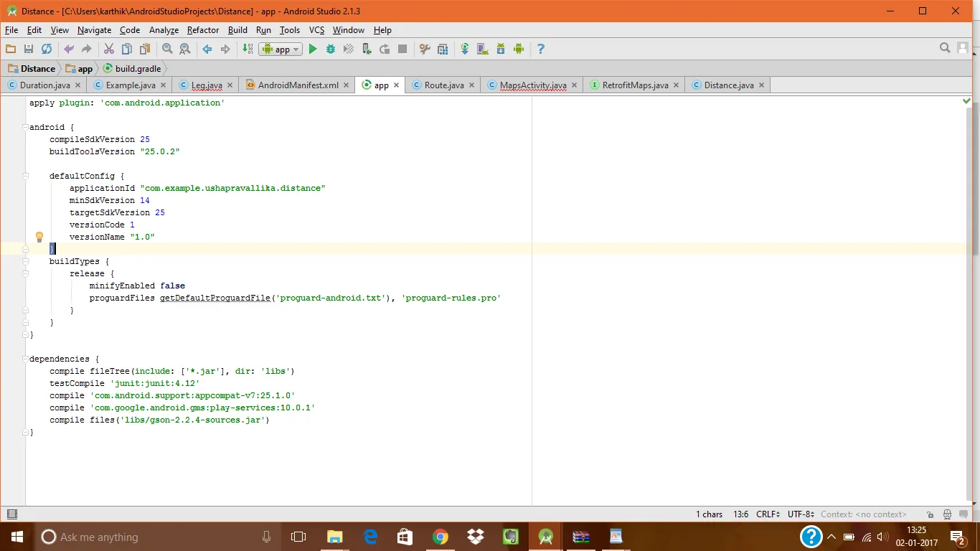Open the Windows action center notifications
Screen dimensions: 980x551
point(957,537)
